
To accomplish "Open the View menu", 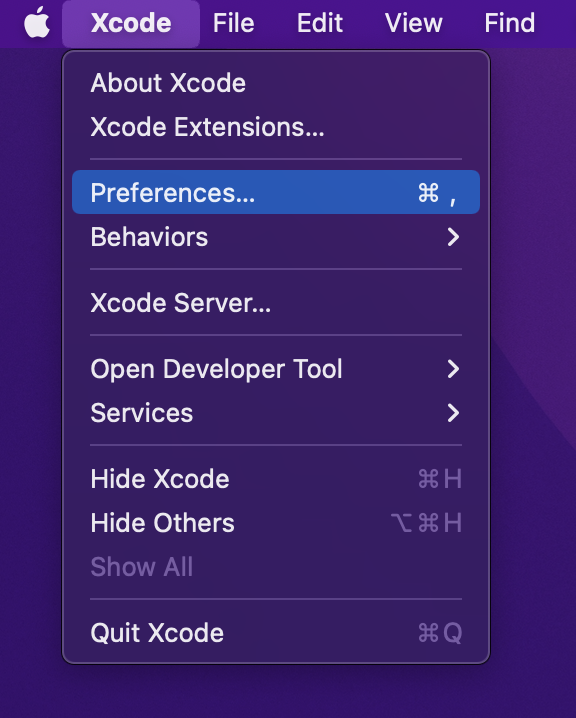I will (413, 23).
